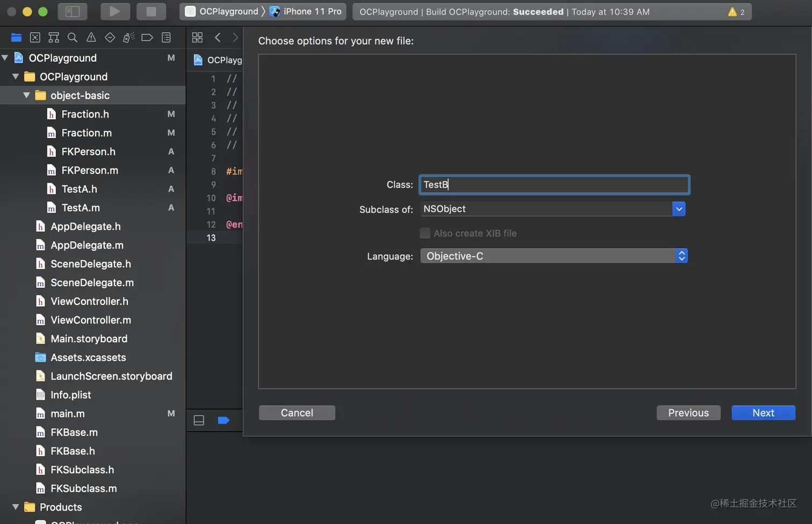Screen dimensions: 812x524
Task: Open the Find navigator magnifier icon
Action: tap(73, 38)
